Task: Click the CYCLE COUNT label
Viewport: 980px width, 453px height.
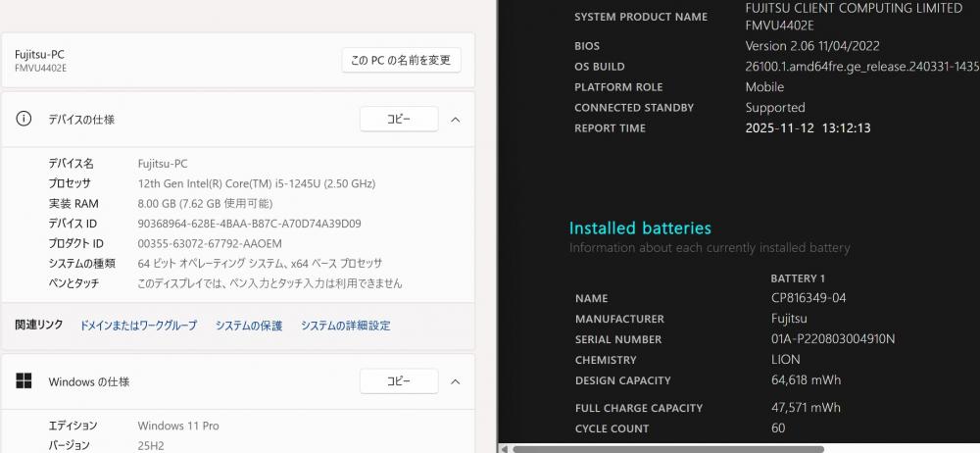Action: point(612,428)
